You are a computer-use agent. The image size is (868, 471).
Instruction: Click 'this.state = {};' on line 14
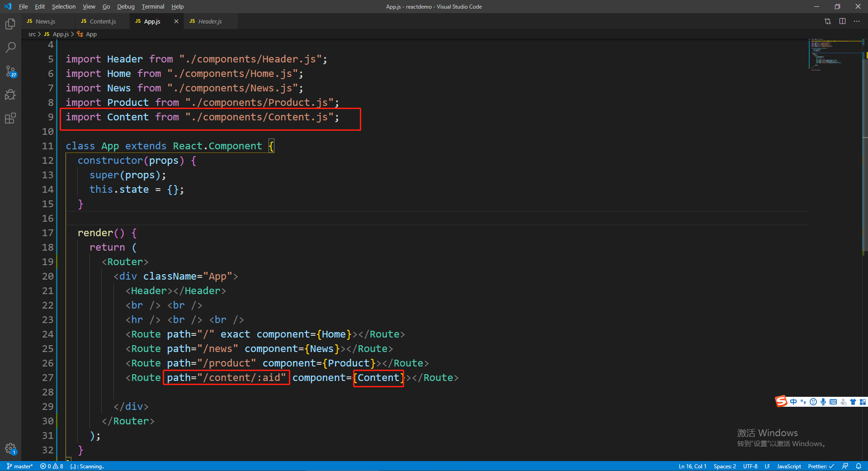click(137, 190)
